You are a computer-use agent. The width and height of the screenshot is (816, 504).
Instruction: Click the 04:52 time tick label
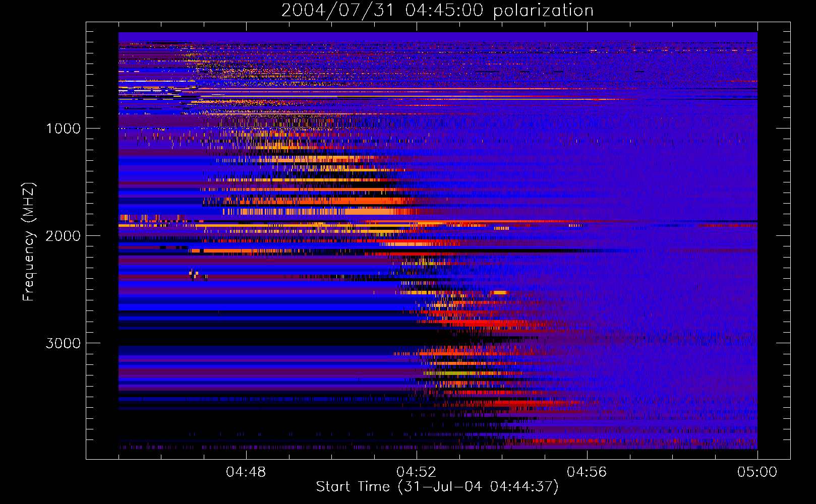pos(417,472)
